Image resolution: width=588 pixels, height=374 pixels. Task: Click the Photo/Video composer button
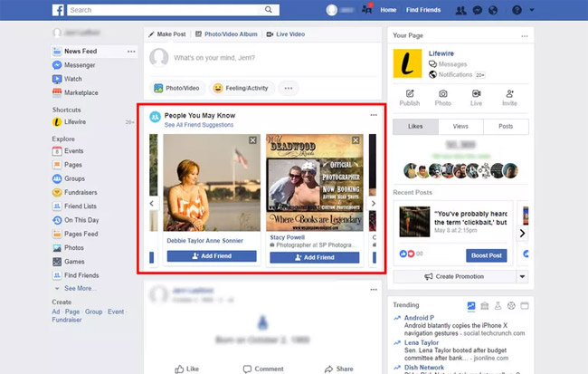click(177, 88)
